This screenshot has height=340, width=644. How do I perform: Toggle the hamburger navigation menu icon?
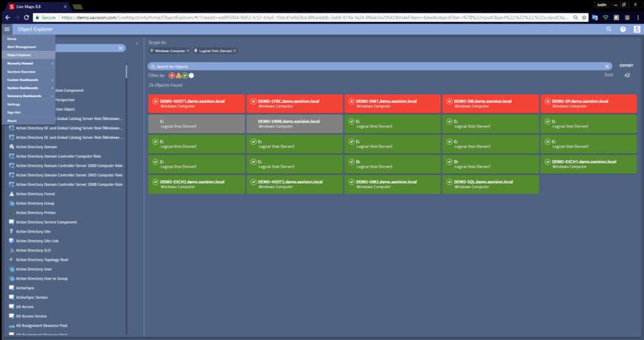coord(7,29)
